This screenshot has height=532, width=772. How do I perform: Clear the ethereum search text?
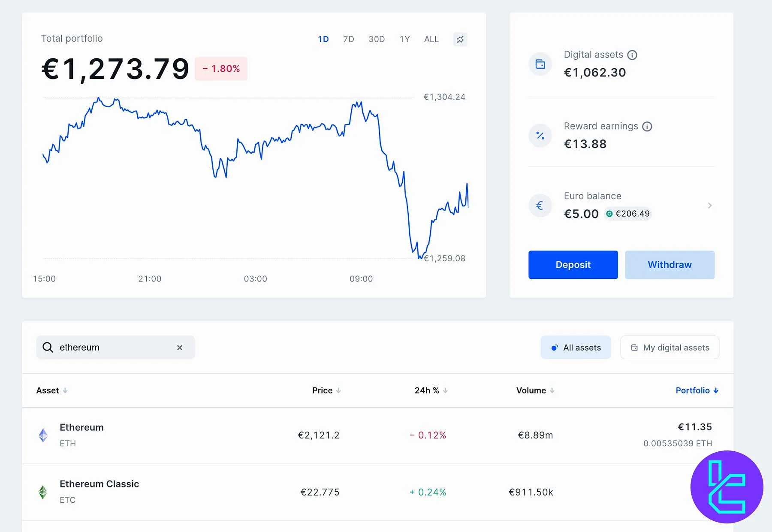tap(180, 348)
